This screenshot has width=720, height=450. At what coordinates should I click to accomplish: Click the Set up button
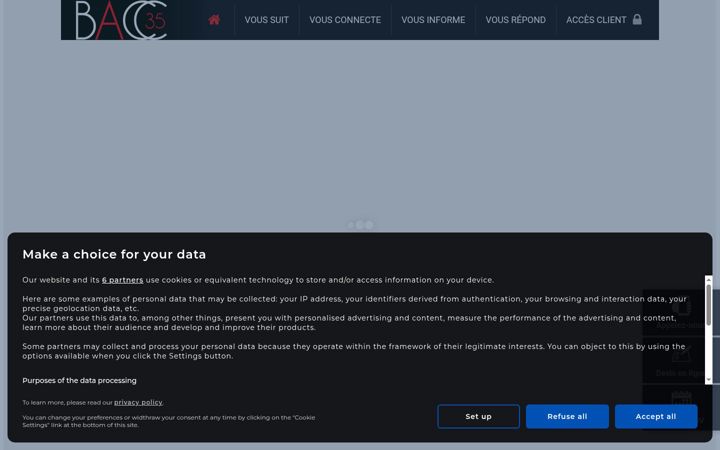pos(478,416)
